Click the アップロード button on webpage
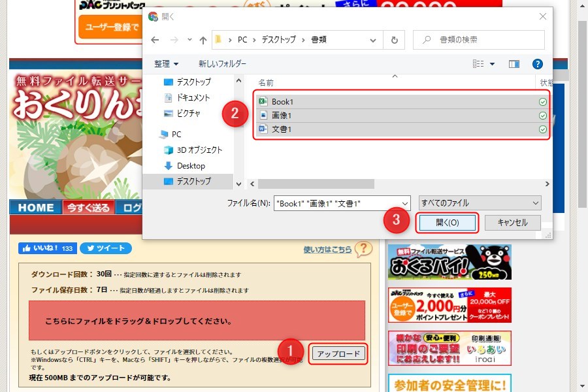The width and height of the screenshot is (588, 392). 337,354
